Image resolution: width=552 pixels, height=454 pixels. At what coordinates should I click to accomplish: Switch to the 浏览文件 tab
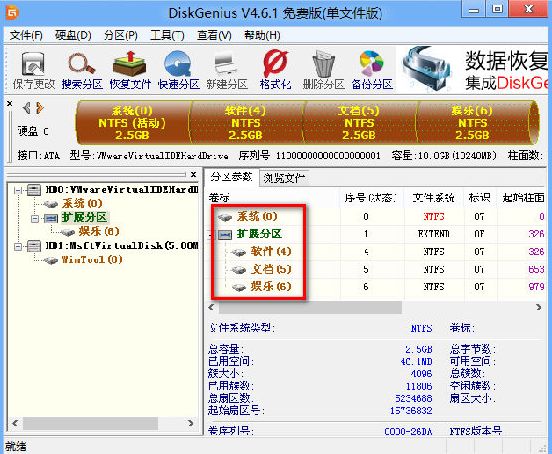(284, 178)
